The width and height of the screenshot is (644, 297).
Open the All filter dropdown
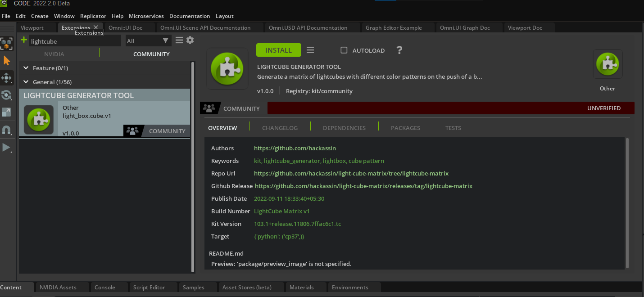coord(148,41)
